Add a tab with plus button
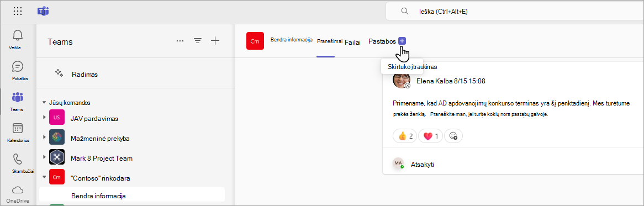 (x=402, y=41)
